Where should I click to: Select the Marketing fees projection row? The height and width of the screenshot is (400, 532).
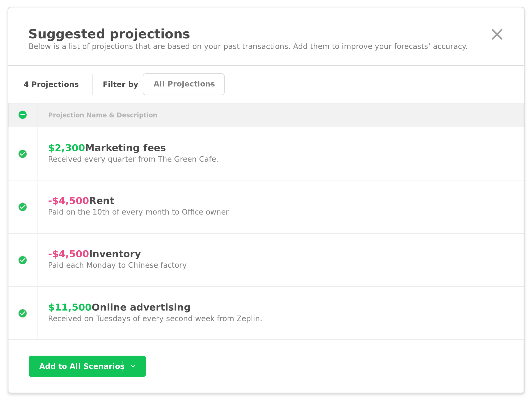tap(126, 148)
